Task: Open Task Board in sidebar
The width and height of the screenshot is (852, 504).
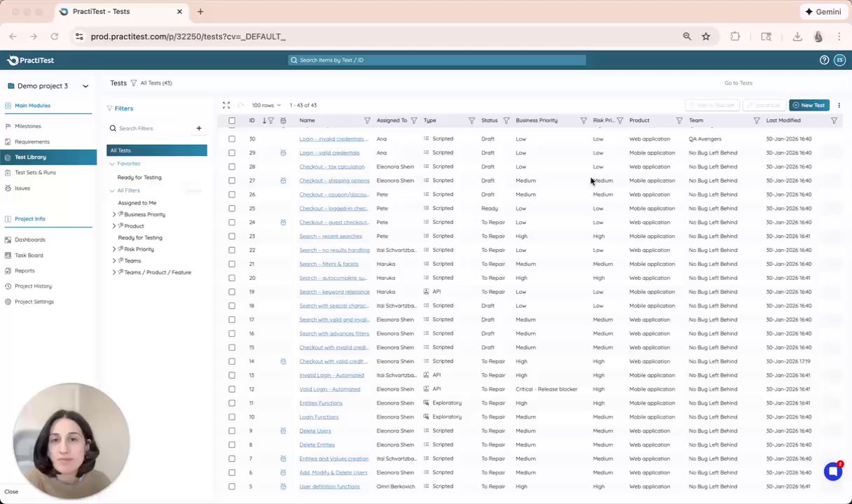Action: (x=29, y=255)
